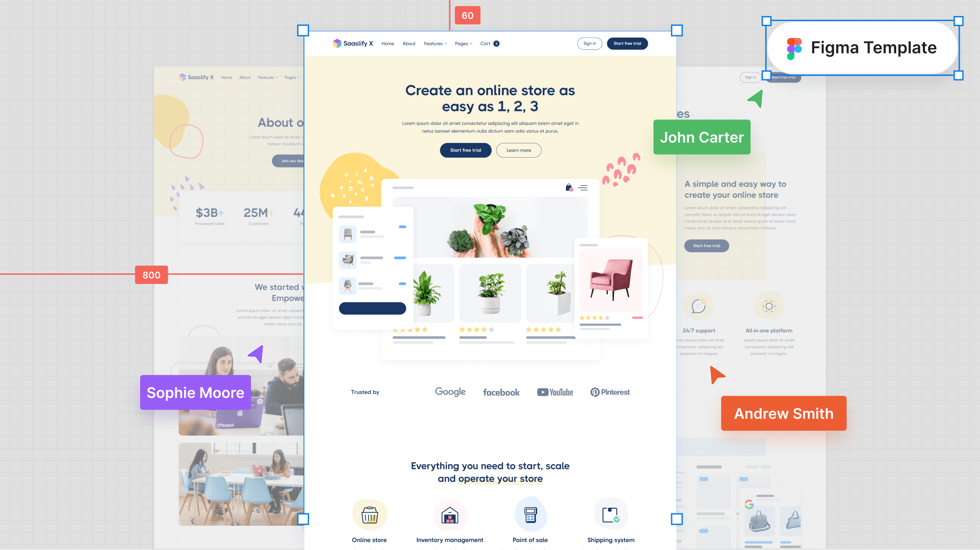Click the SaaslifyX logo icon in navbar
980x550 pixels.
tap(337, 44)
